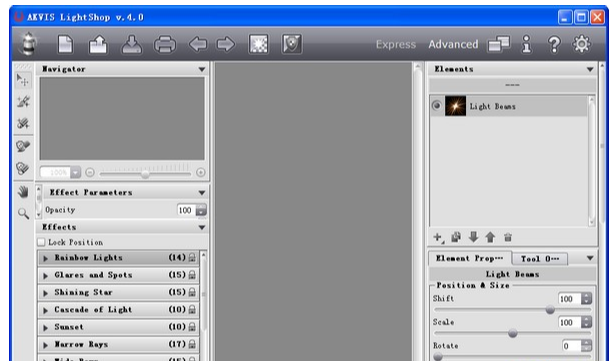Select the third sparkle brush tool

click(x=23, y=123)
